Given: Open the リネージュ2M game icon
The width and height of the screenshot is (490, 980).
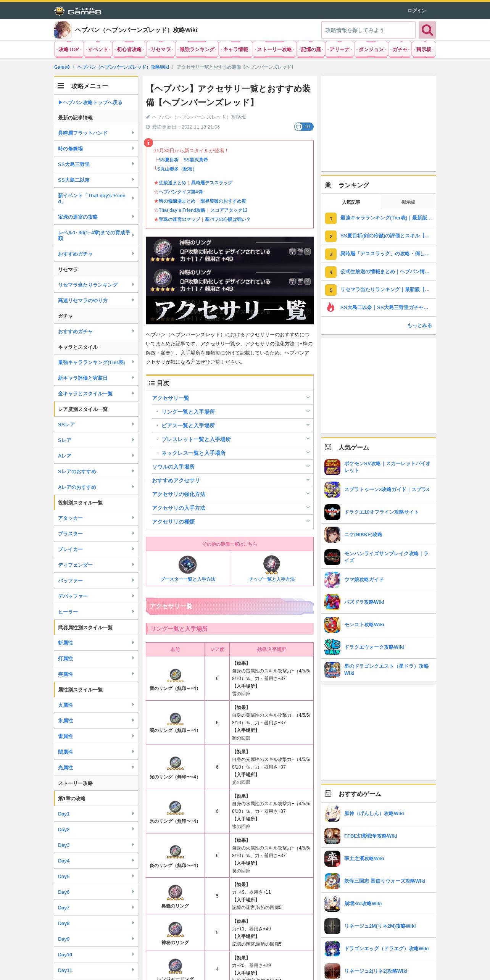Looking at the screenshot, I should point(332,926).
